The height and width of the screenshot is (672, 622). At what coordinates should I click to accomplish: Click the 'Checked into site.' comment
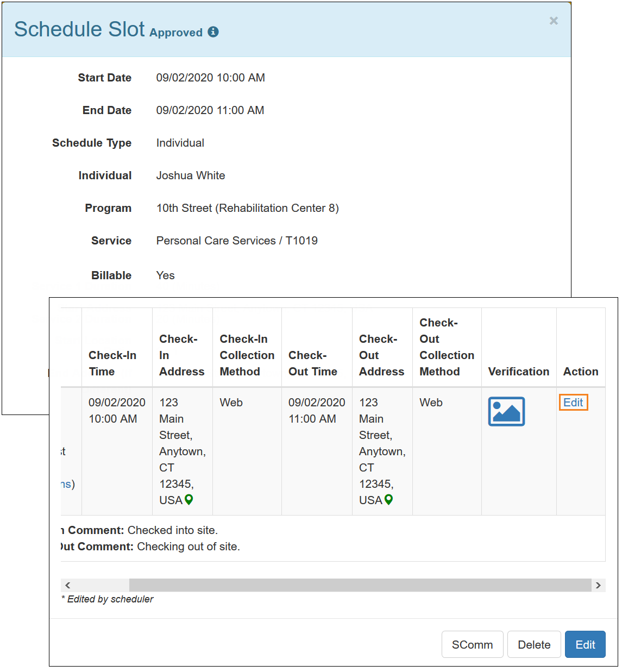pos(173,530)
